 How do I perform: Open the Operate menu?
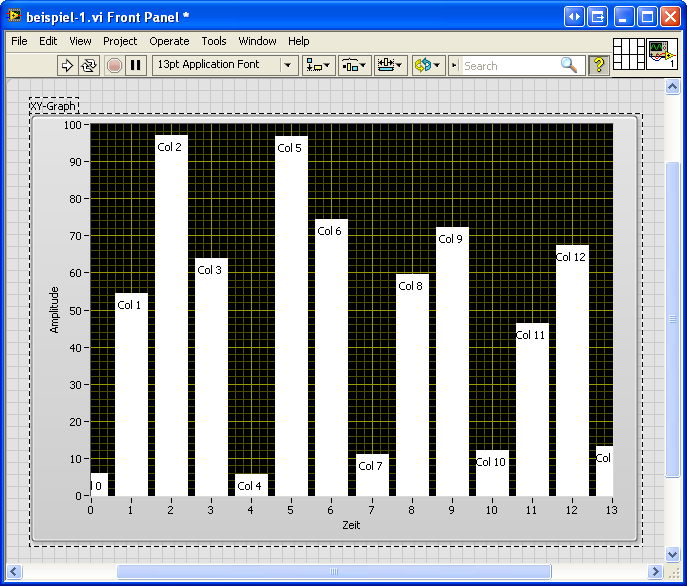point(169,41)
